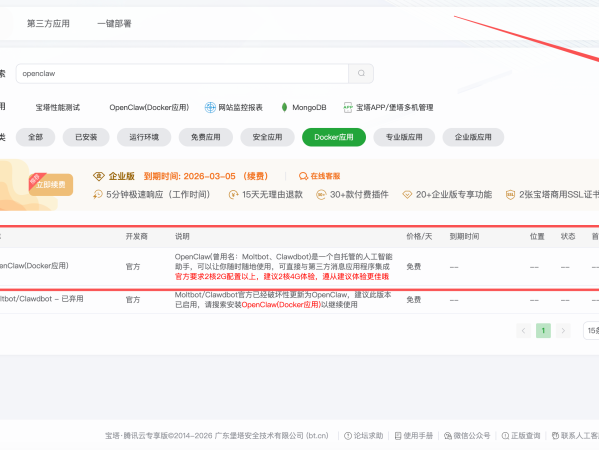Click the 续费 renewal link

pos(256,176)
